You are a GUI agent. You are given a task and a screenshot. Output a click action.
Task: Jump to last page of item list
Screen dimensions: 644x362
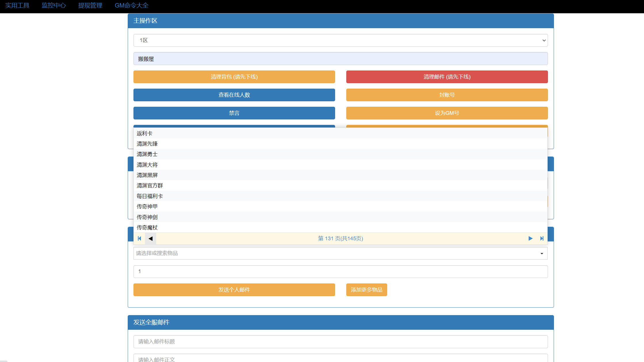coord(542,238)
